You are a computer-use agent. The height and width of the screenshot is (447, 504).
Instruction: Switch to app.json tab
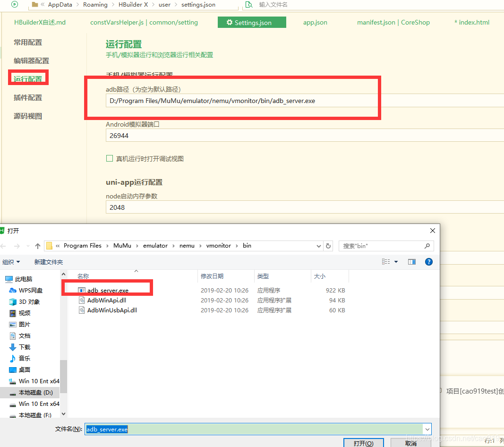[315, 23]
